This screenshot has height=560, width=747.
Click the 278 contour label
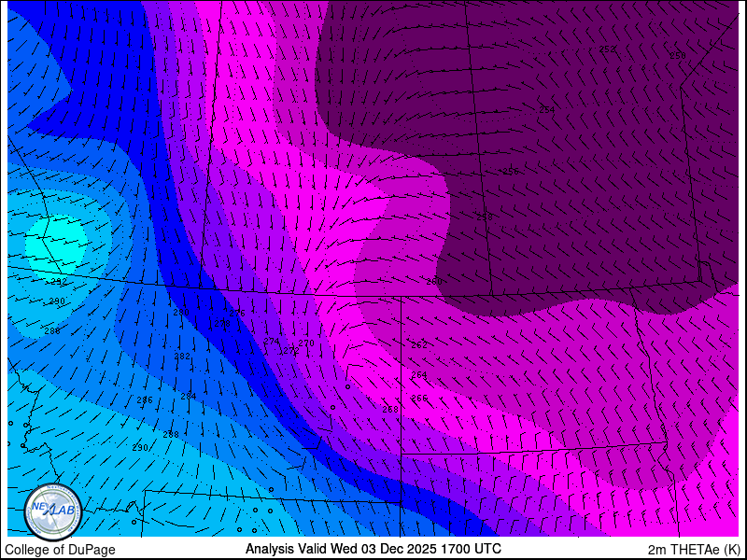tap(222, 323)
